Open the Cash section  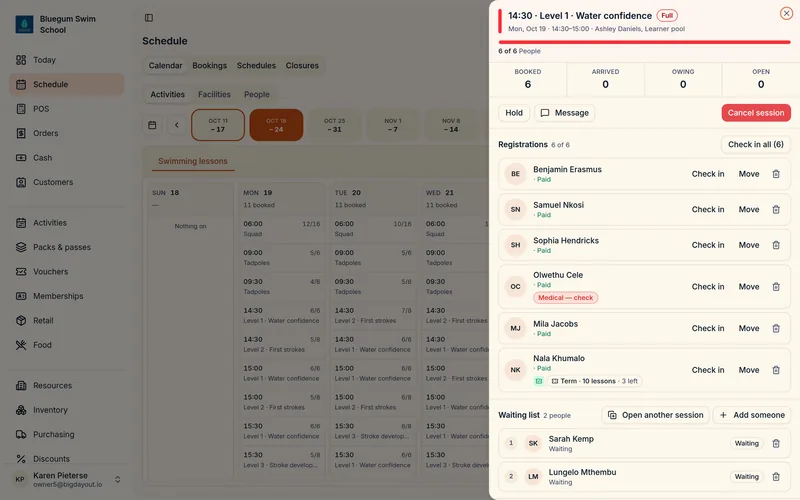point(66,158)
